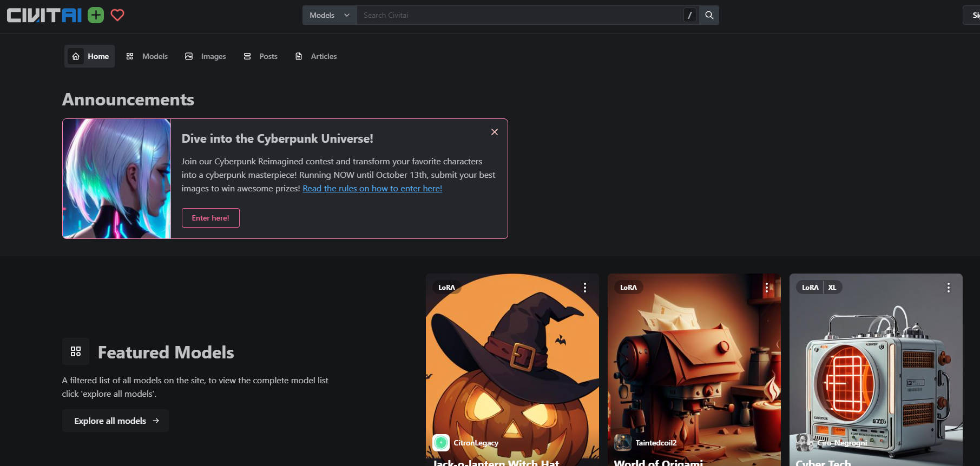Click the red heart icon in header
Image resolution: width=980 pixels, height=466 pixels.
tap(117, 15)
